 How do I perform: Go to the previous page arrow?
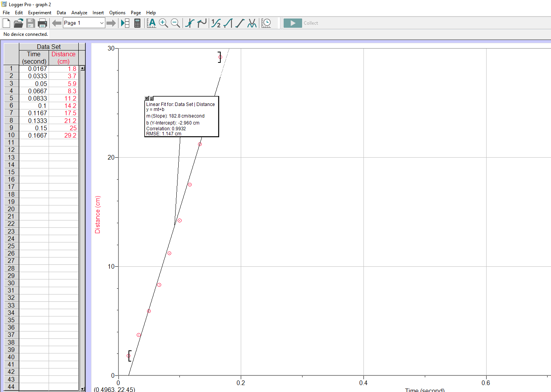(x=57, y=23)
